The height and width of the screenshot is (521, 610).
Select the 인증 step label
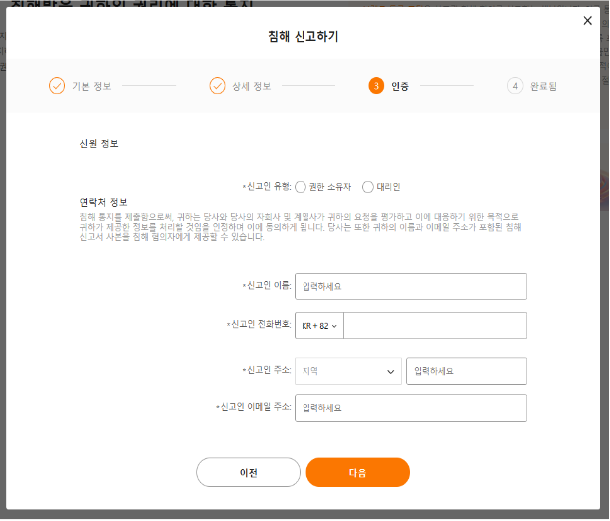400,86
